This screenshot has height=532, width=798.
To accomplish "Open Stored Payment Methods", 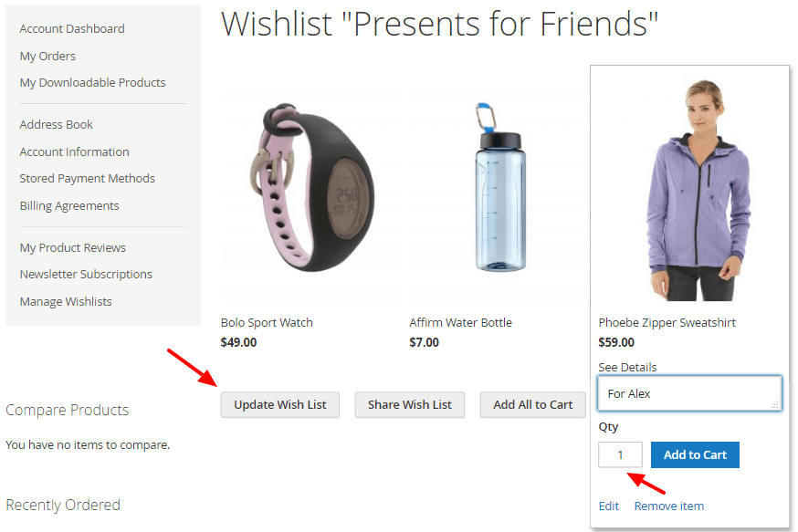I will [x=87, y=178].
